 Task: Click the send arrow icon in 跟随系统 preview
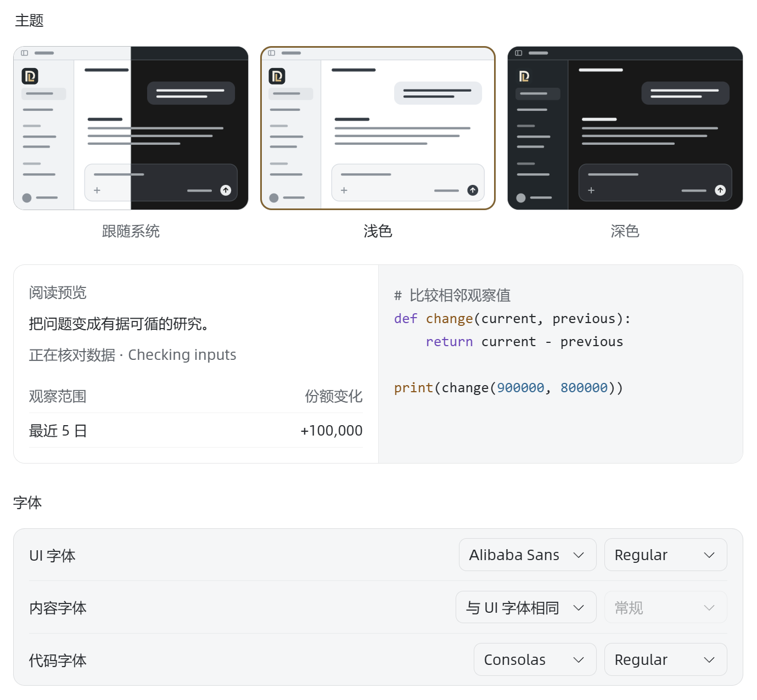(226, 190)
